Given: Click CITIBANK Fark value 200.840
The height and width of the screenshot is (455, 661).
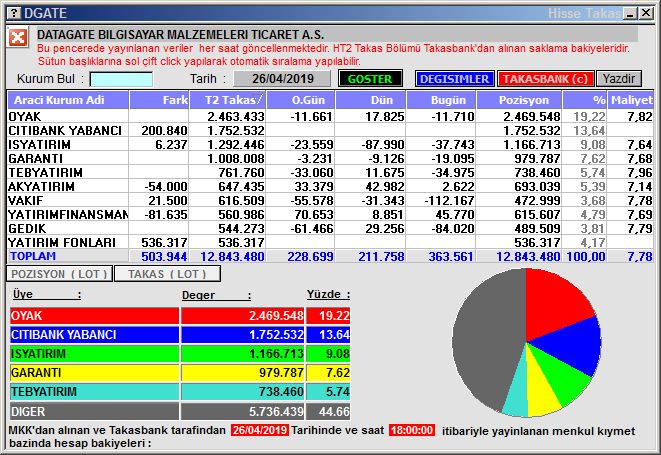Looking at the screenshot, I should pos(164,130).
